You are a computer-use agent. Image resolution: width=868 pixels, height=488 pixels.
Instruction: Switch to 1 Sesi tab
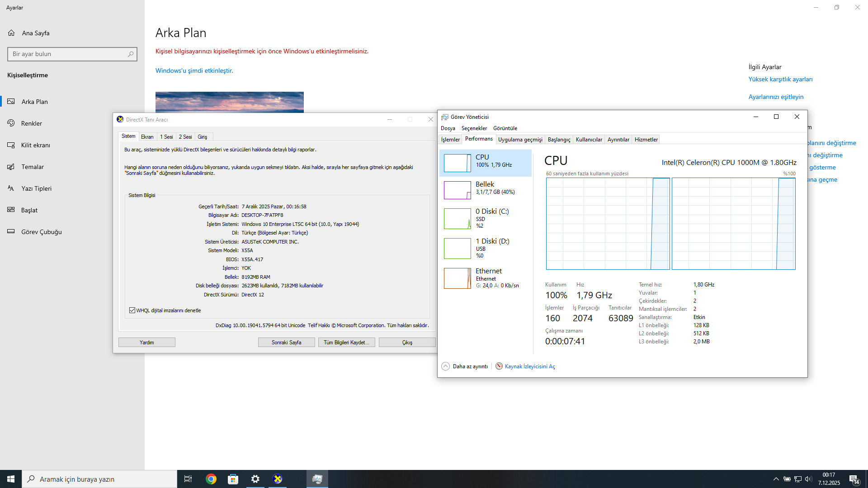coord(166,137)
